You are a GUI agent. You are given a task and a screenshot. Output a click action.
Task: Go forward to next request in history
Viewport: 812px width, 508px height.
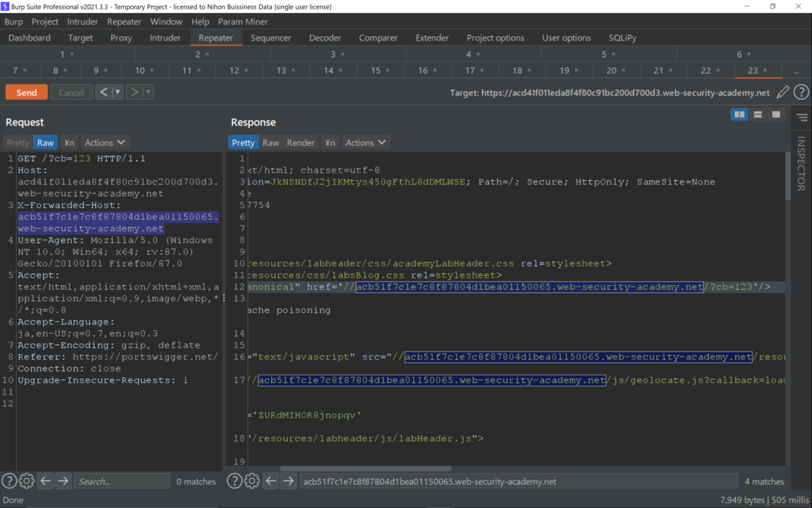[134, 92]
